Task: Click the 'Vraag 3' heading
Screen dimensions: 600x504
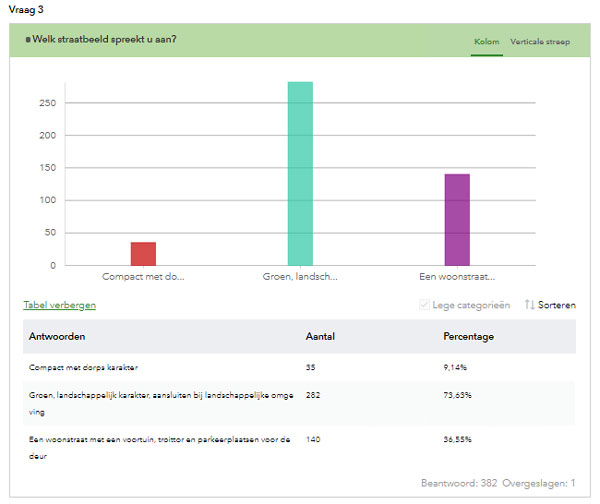Action: [26, 10]
